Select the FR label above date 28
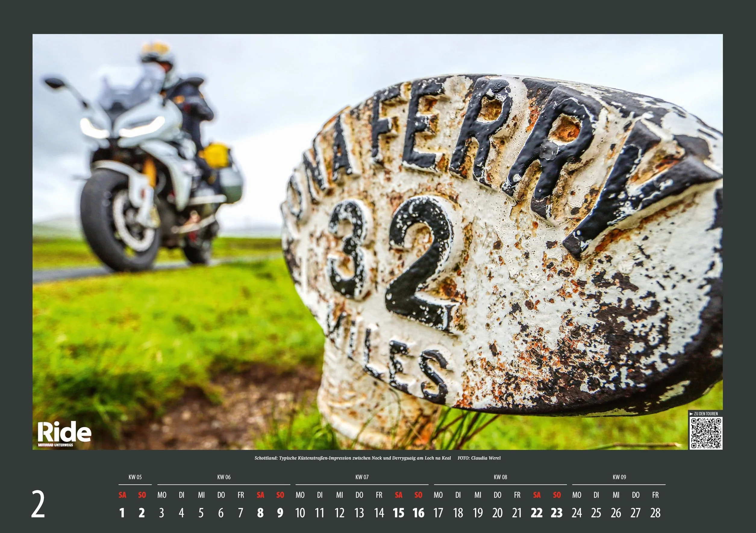 656,495
